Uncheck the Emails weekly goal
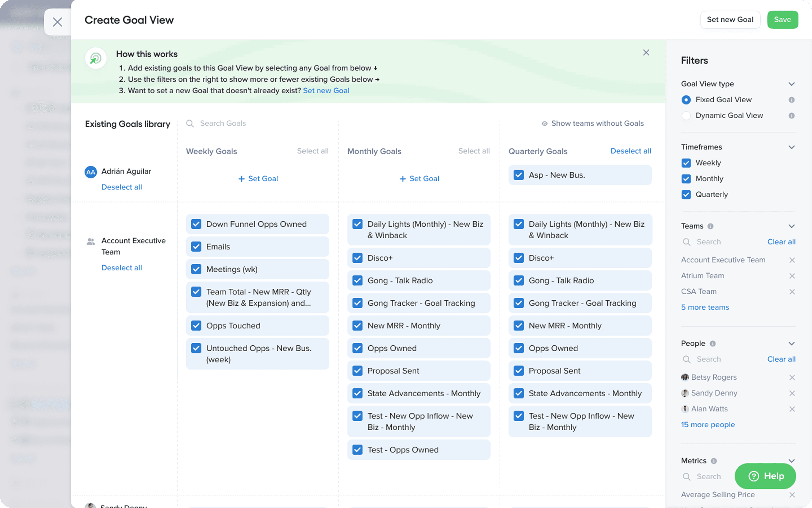The height and width of the screenshot is (508, 812). [196, 247]
